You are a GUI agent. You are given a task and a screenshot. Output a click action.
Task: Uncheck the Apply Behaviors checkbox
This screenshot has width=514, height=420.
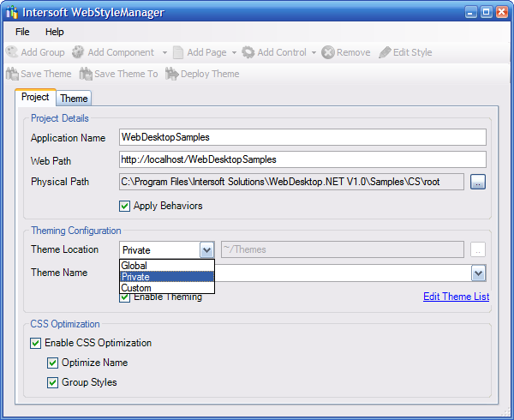click(x=126, y=206)
